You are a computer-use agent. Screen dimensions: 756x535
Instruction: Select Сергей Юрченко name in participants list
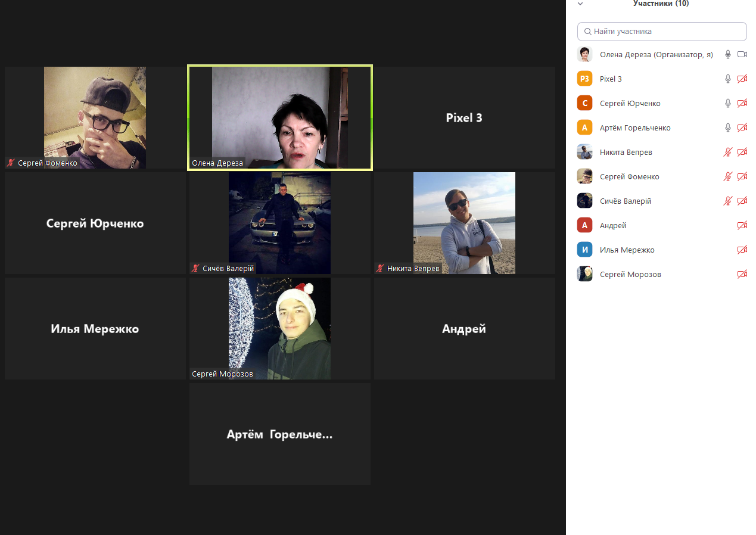630,103
